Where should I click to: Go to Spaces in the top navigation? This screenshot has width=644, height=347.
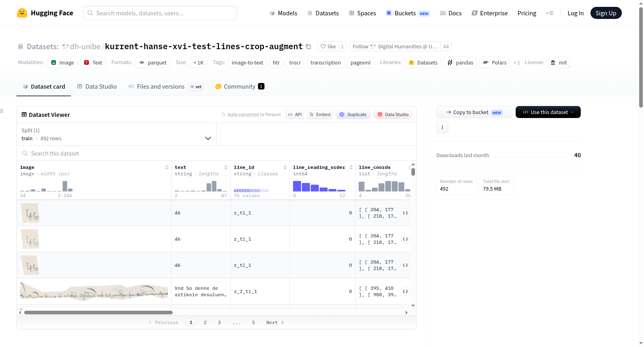coord(363,13)
